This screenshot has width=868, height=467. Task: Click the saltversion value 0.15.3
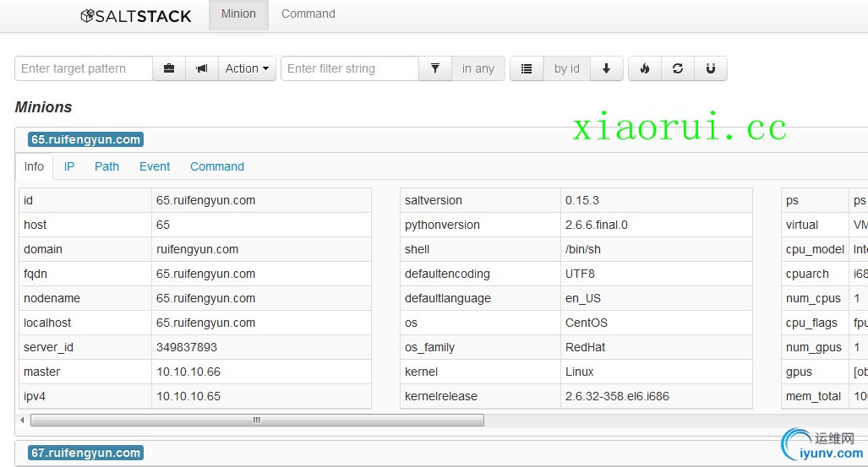tap(582, 200)
